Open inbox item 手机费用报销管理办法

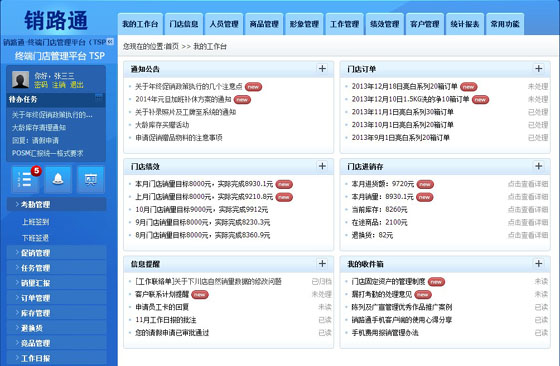[385, 332]
